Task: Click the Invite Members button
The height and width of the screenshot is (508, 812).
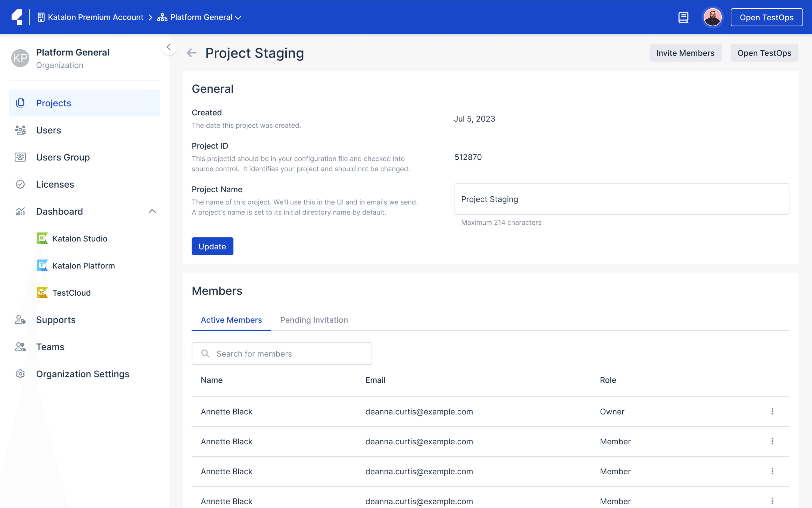Action: [685, 53]
